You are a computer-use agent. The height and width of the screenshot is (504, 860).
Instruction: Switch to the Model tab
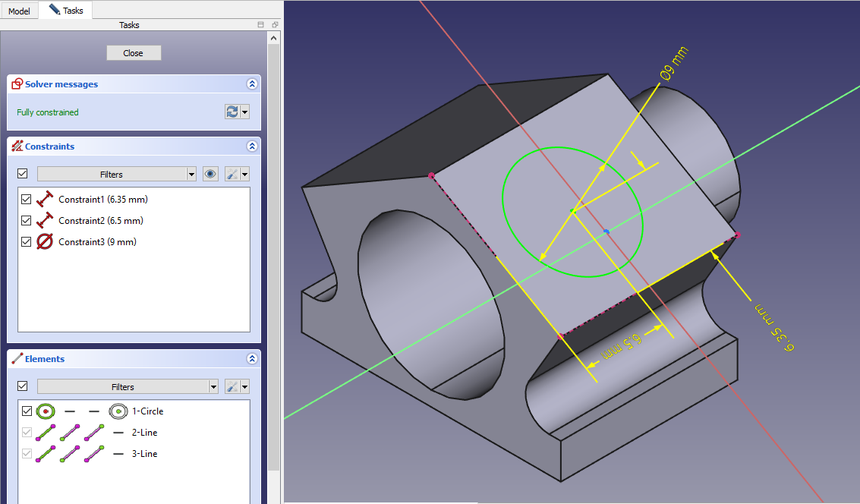coord(19,11)
